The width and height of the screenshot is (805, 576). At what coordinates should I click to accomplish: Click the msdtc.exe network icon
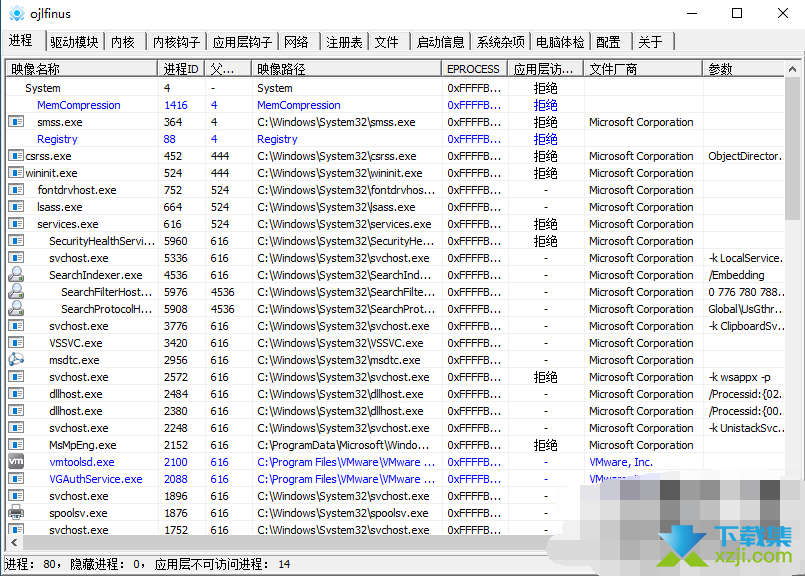click(x=16, y=359)
